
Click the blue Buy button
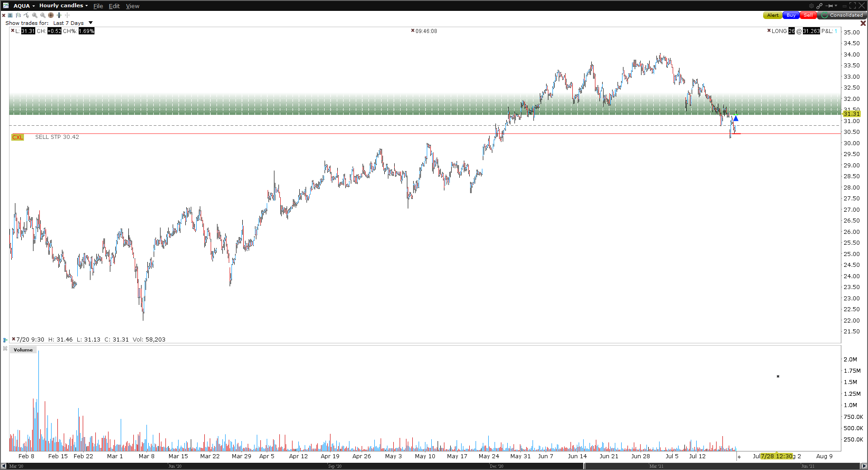point(791,15)
